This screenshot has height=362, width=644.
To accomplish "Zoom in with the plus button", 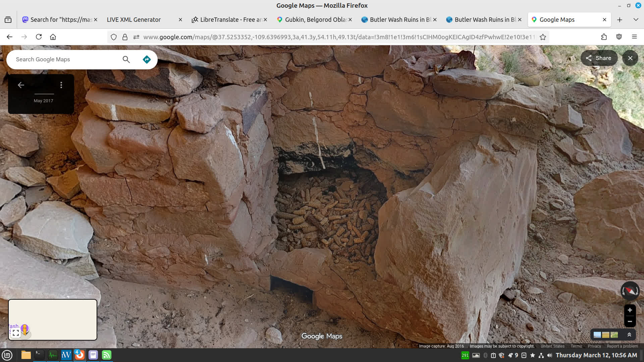I will pyautogui.click(x=630, y=310).
